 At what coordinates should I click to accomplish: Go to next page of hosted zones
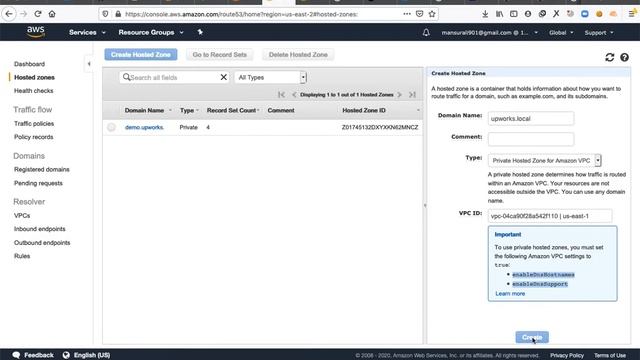tap(400, 95)
